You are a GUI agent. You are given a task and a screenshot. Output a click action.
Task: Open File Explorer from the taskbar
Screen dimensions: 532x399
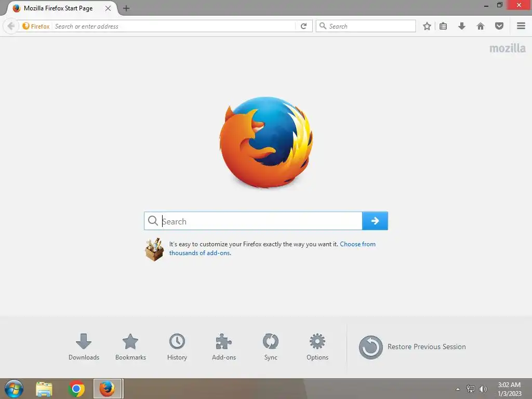(44, 389)
